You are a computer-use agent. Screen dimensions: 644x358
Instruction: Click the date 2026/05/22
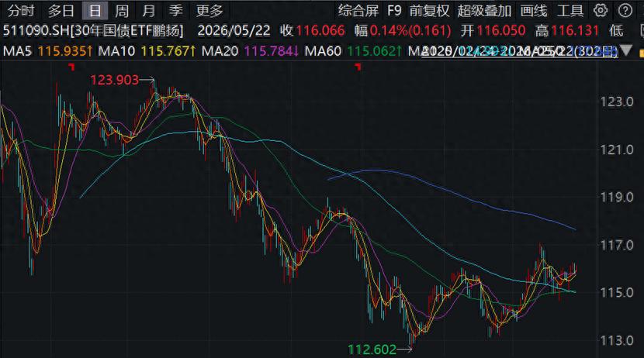(234, 31)
